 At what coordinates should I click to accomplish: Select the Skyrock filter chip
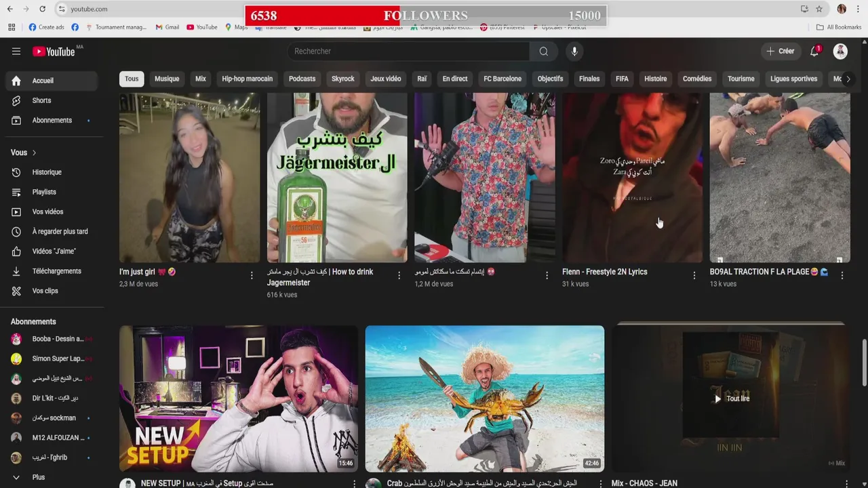click(x=343, y=79)
